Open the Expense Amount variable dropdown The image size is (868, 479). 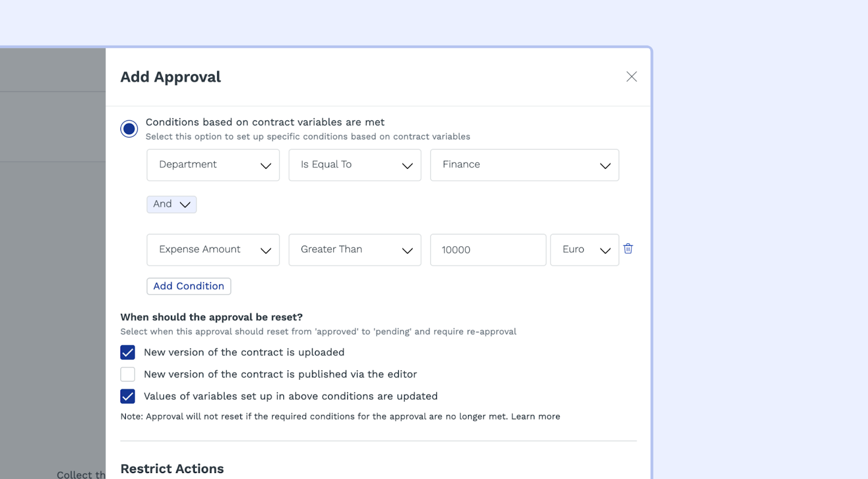click(213, 250)
